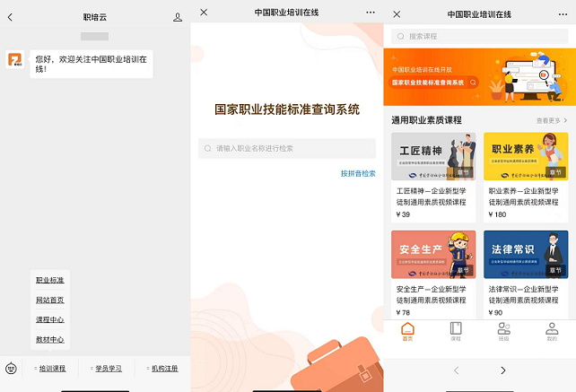Viewport: 576px width, 392px height.
Task: Click the ¥180 price label
Action: point(497,214)
